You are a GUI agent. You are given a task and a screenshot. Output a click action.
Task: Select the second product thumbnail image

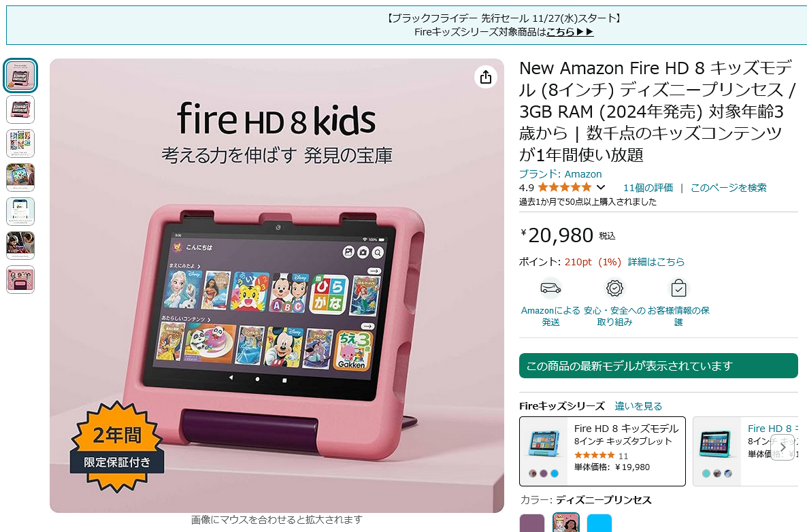[x=20, y=110]
